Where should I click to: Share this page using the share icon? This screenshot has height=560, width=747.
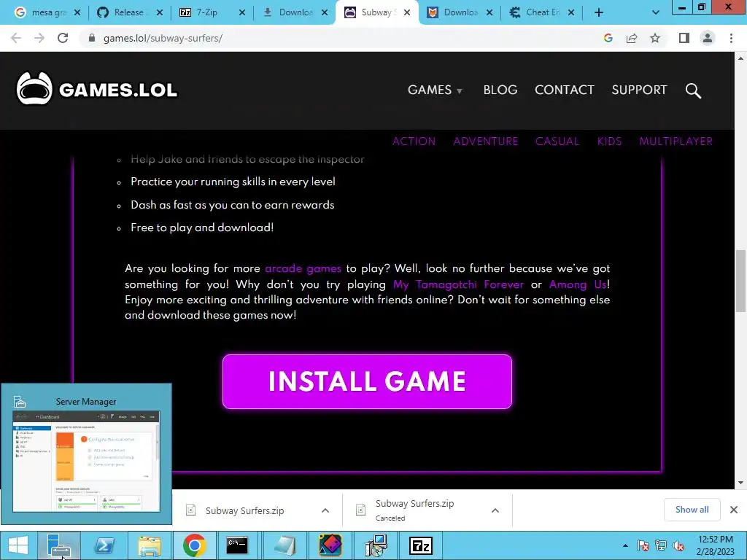pyautogui.click(x=632, y=38)
